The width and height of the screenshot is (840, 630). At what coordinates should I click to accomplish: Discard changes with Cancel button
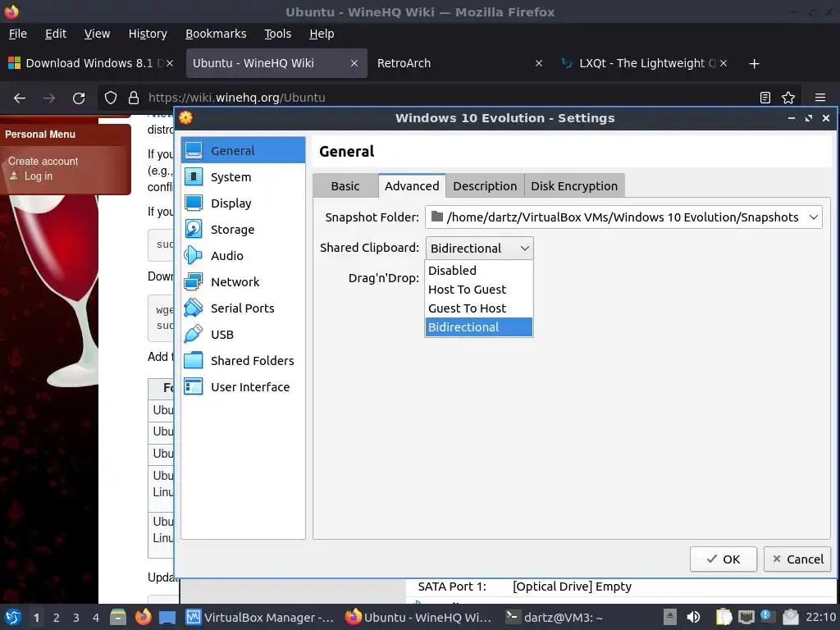797,559
